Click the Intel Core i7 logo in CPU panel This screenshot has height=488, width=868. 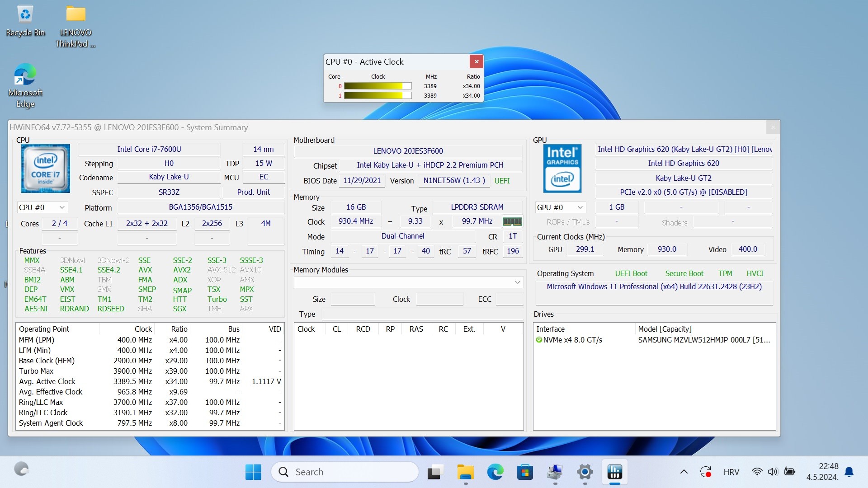pos(45,169)
